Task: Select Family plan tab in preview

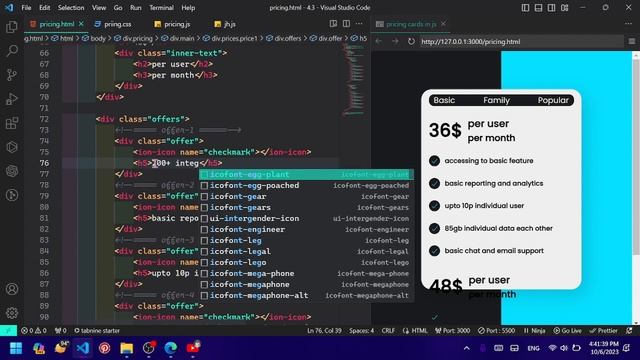Action: click(x=496, y=100)
